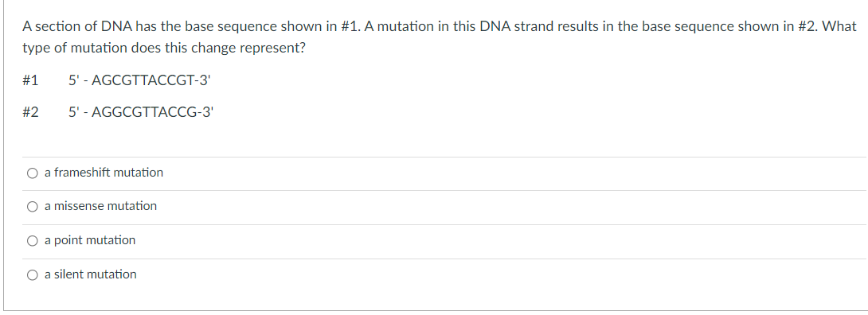Click the "a missense mutation" answer text
This screenshot has height=315, width=868.
[101, 205]
